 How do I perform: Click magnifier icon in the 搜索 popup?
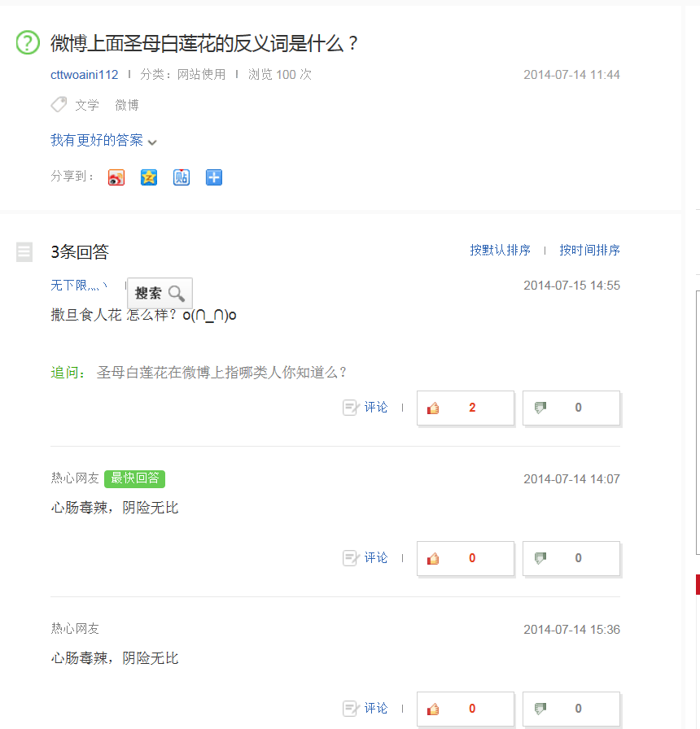pos(177,294)
